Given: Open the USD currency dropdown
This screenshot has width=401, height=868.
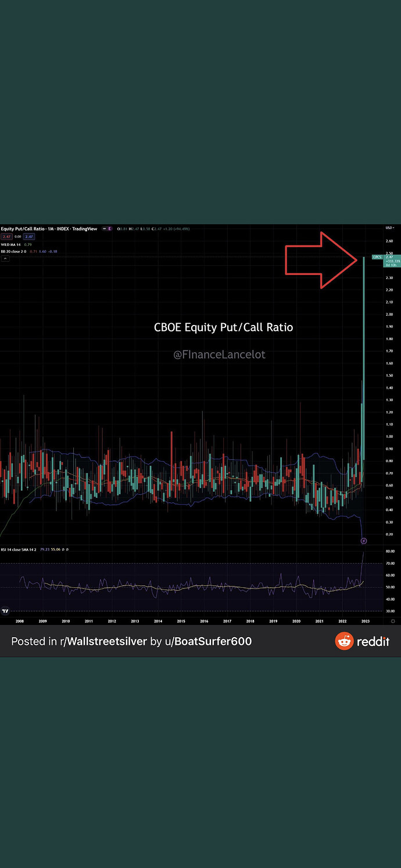Looking at the screenshot, I should pos(390,228).
